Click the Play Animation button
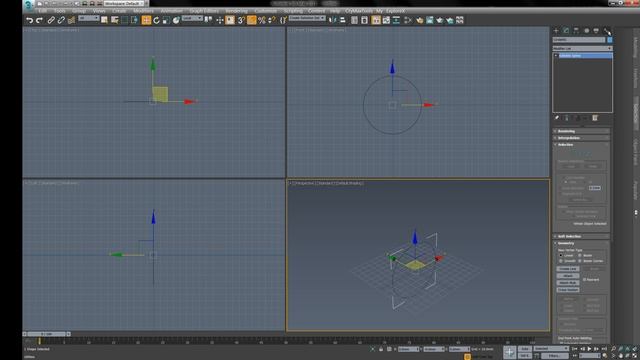Image resolution: width=640 pixels, height=360 pixels. tap(589, 349)
